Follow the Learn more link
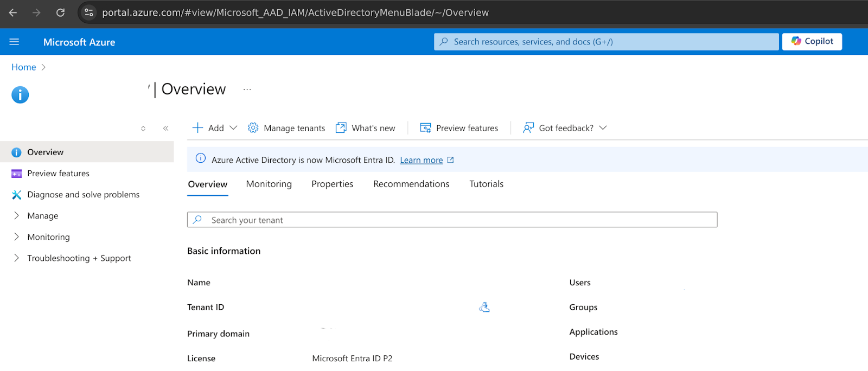 [421, 160]
